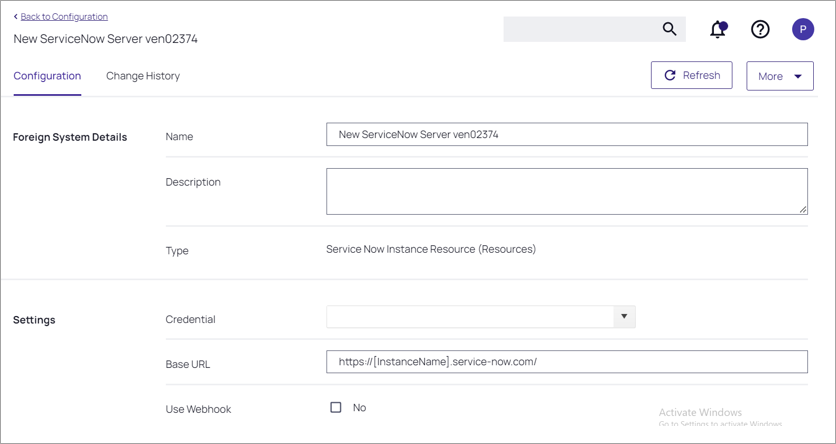836x444 pixels.
Task: Click into the Description text area
Action: point(567,191)
